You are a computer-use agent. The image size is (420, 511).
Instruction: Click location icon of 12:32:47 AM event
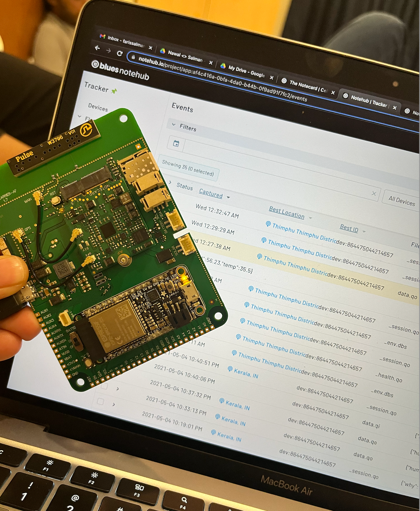point(268,224)
